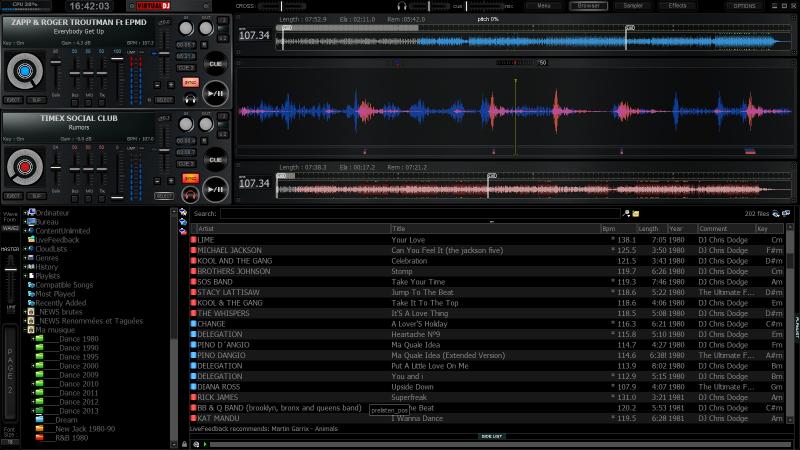Viewport: 800px width, 450px height.
Task: Click into the Search input field
Action: click(420, 214)
